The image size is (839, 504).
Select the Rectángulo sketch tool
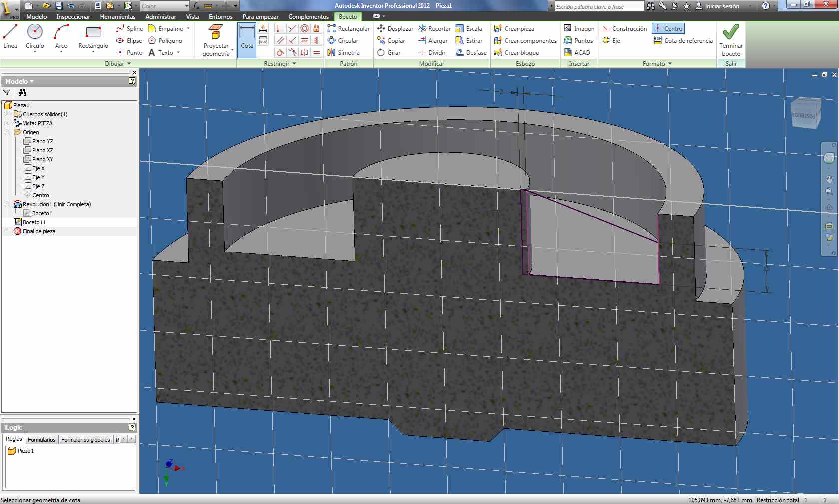point(93,37)
